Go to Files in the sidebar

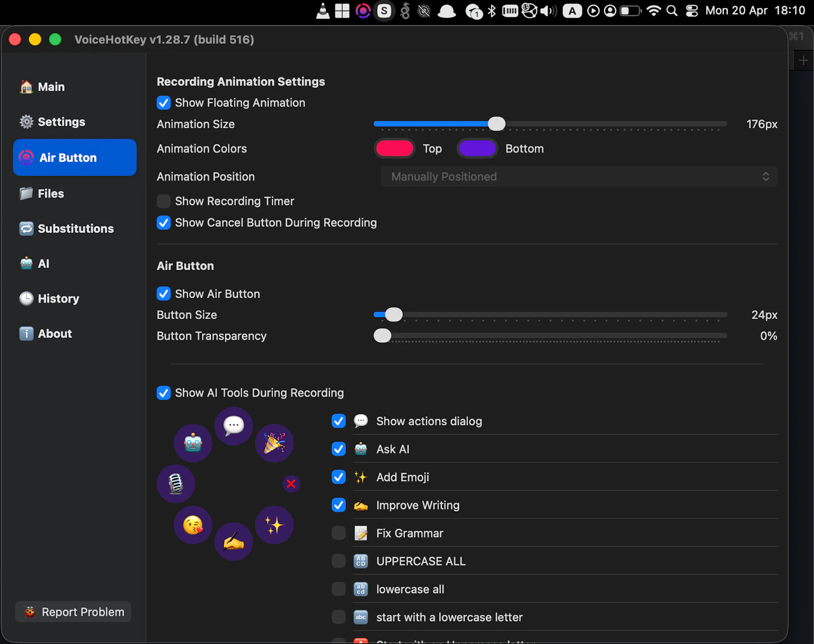[75, 194]
